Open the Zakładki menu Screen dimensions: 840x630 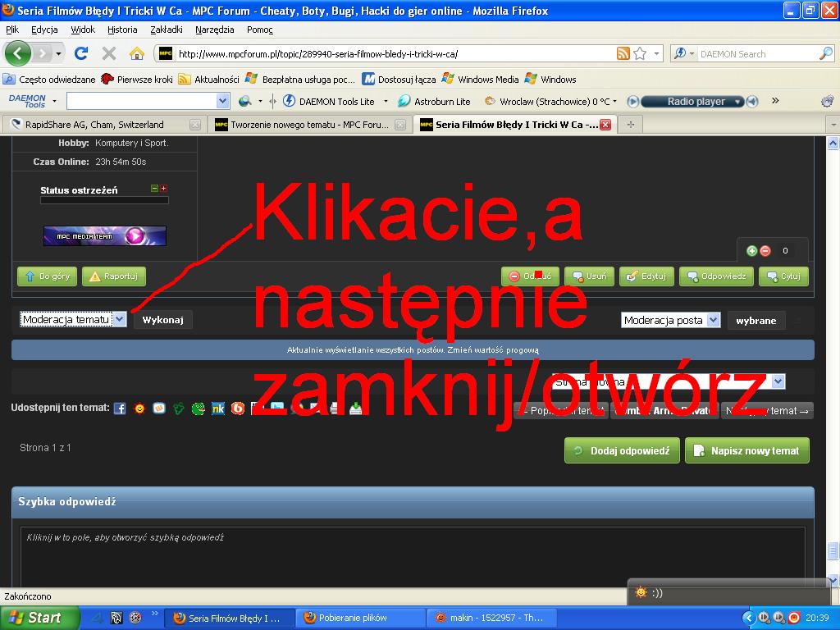coord(166,30)
